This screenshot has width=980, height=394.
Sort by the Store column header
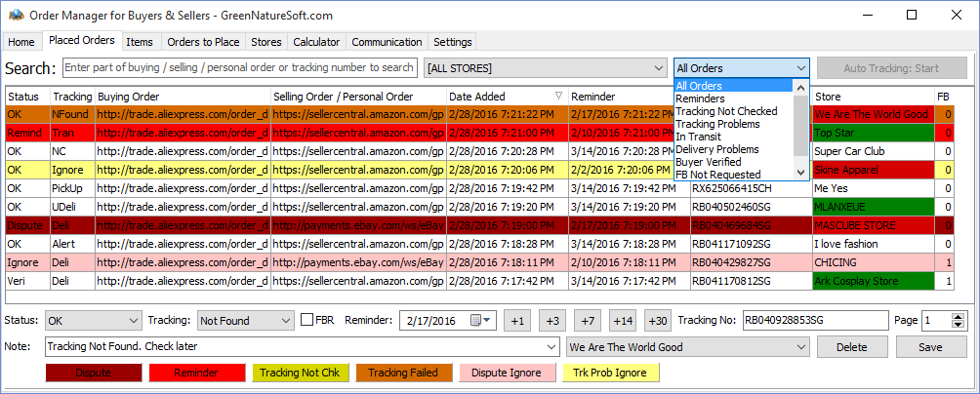pyautogui.click(x=874, y=97)
